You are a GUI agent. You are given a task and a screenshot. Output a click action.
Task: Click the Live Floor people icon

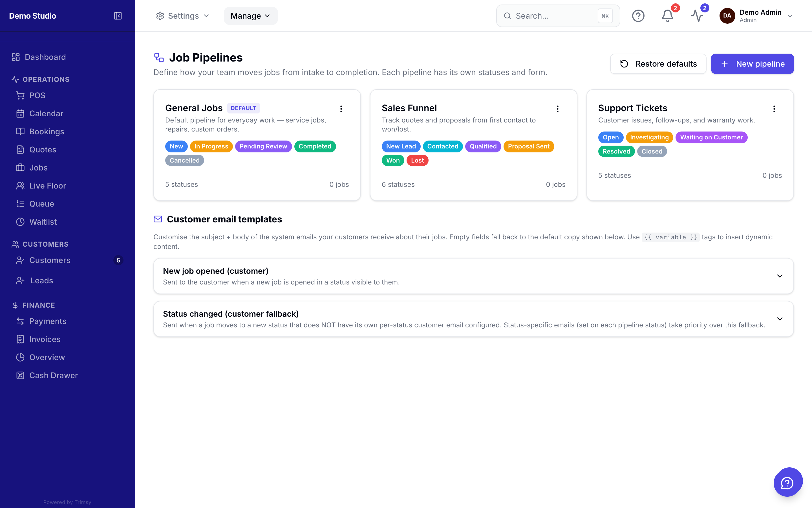pos(20,186)
